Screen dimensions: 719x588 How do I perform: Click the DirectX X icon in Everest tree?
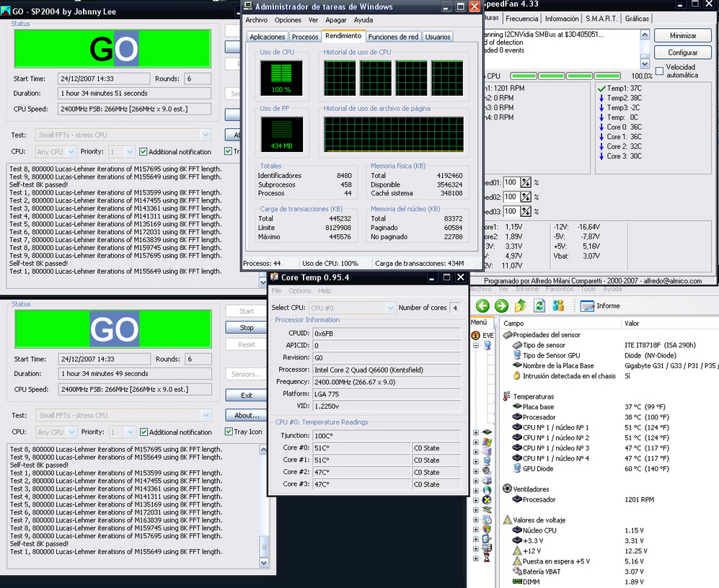point(487,500)
